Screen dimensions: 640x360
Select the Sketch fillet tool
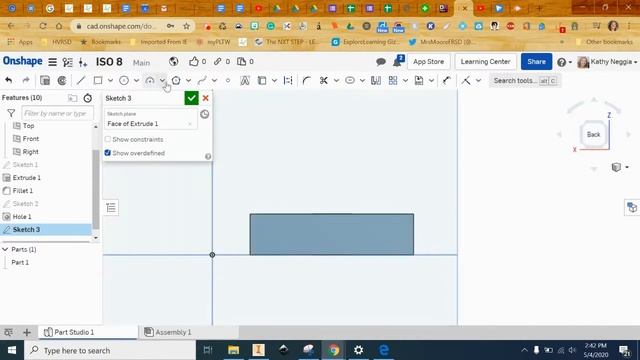point(307,80)
